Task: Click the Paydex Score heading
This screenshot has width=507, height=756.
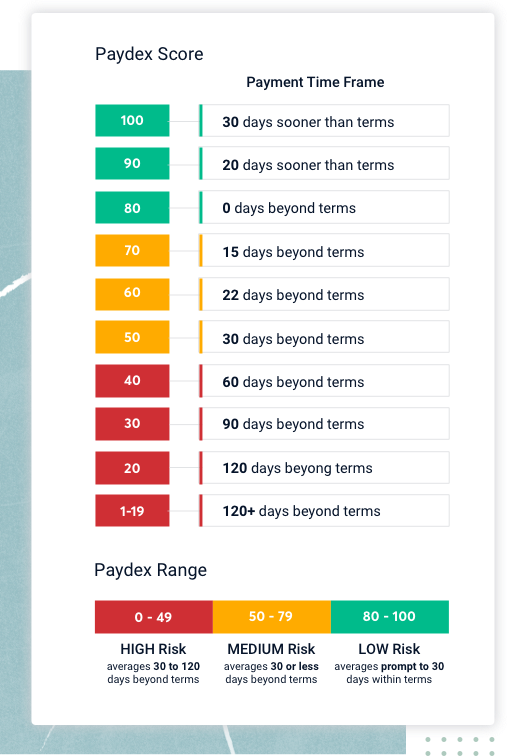Action: coord(149,54)
